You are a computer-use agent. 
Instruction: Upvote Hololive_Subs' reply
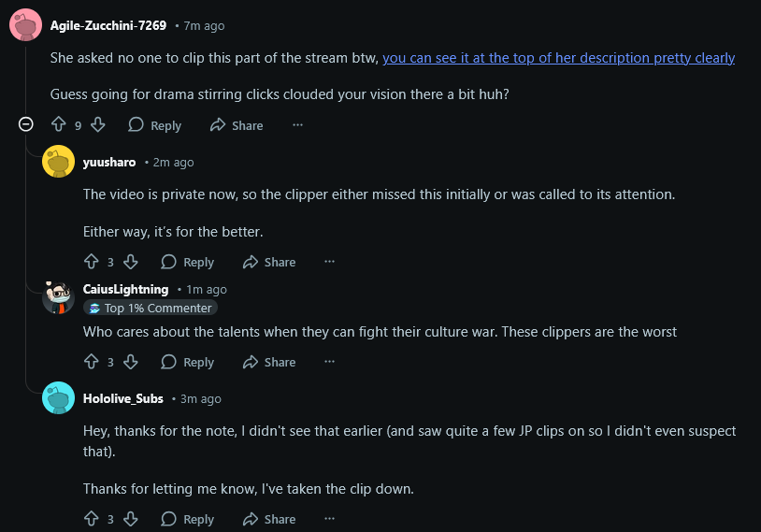[x=92, y=519]
